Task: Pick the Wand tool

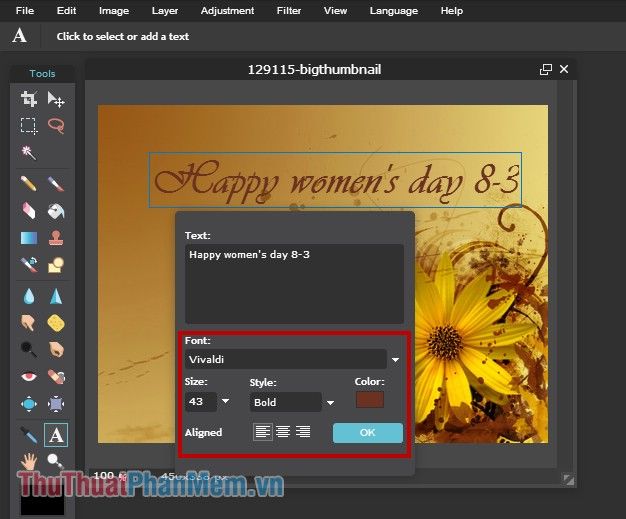Action: point(29,153)
